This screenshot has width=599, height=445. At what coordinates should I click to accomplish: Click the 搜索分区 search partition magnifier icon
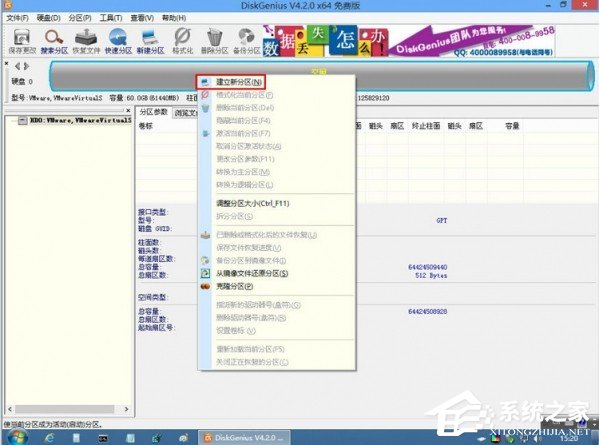[54, 42]
